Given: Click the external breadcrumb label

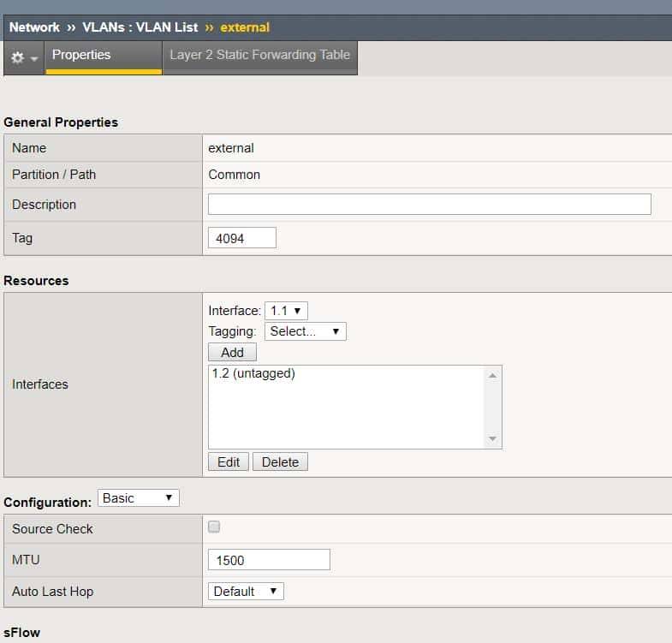Looking at the screenshot, I should coord(245,27).
